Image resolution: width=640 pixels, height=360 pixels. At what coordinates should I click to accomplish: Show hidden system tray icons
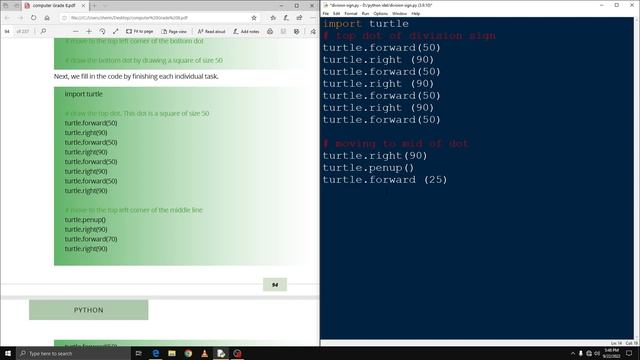point(573,353)
